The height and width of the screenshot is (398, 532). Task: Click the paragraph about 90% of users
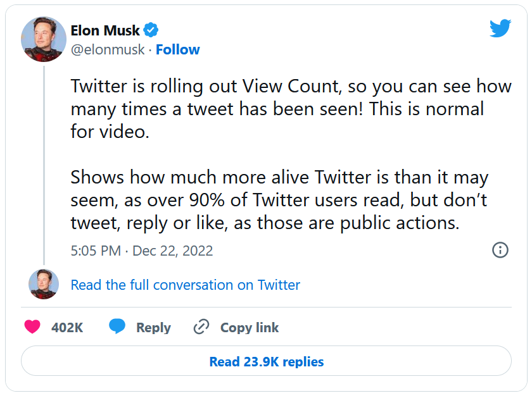(279, 200)
